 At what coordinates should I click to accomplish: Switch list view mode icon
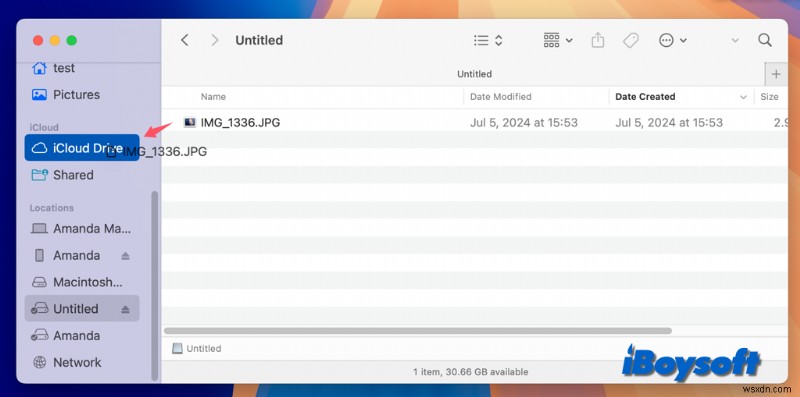[481, 40]
